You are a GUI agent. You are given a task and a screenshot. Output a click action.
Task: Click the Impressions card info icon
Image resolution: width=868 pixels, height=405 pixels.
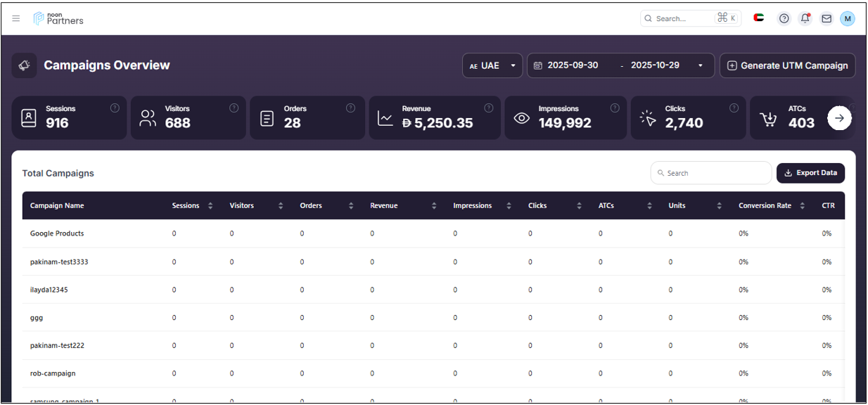[x=615, y=108]
